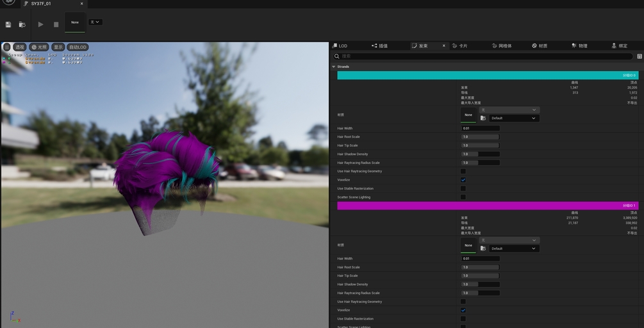Image resolution: width=644 pixels, height=328 pixels.
Task: Click the curve count value 211,870
Action: 572,218
